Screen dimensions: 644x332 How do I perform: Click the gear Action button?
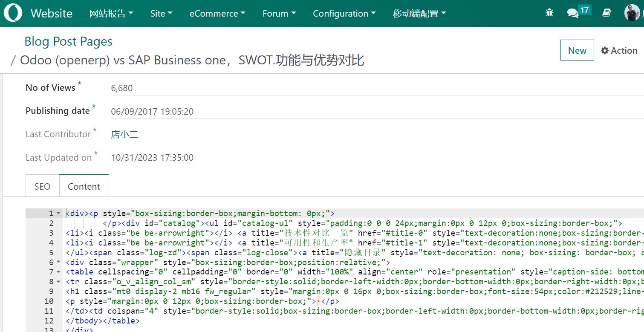619,50
